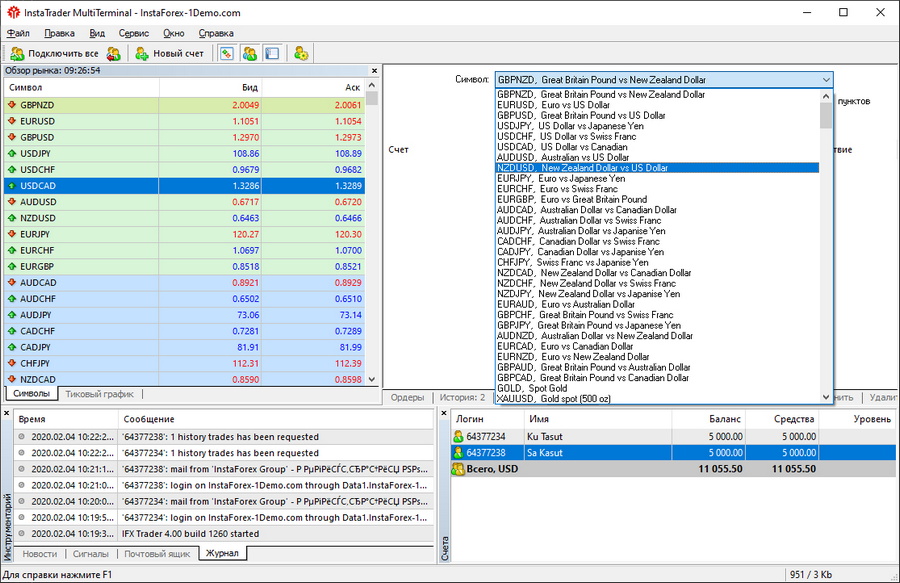Screen dimensions: 900x583
Task: Click the account icon for login 64377234
Action: click(459, 437)
